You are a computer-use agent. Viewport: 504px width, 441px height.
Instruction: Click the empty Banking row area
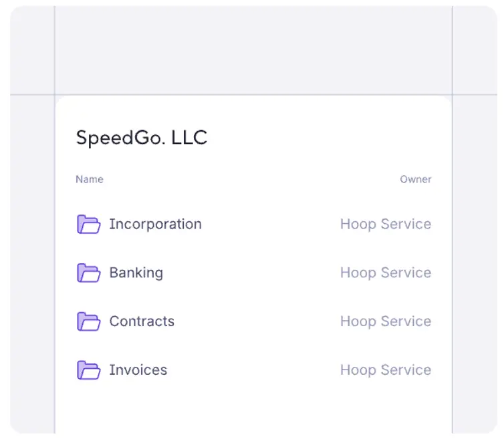[252, 273]
